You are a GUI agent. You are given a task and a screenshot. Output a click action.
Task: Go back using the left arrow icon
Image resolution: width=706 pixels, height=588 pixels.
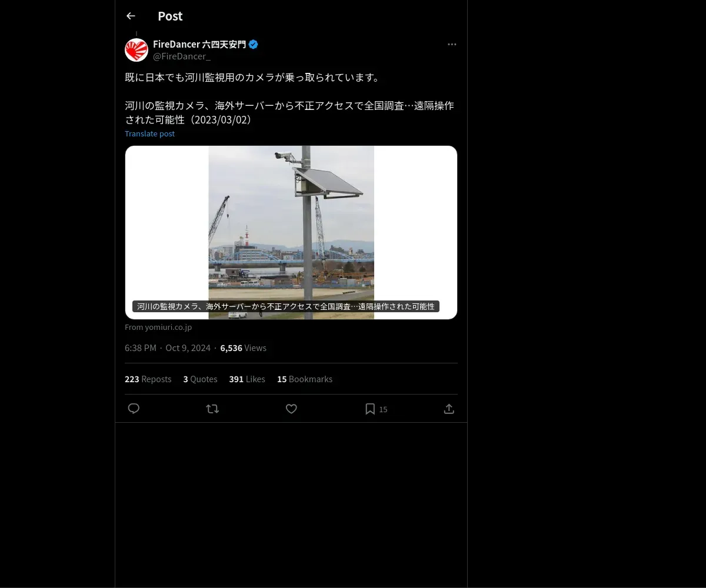click(131, 16)
